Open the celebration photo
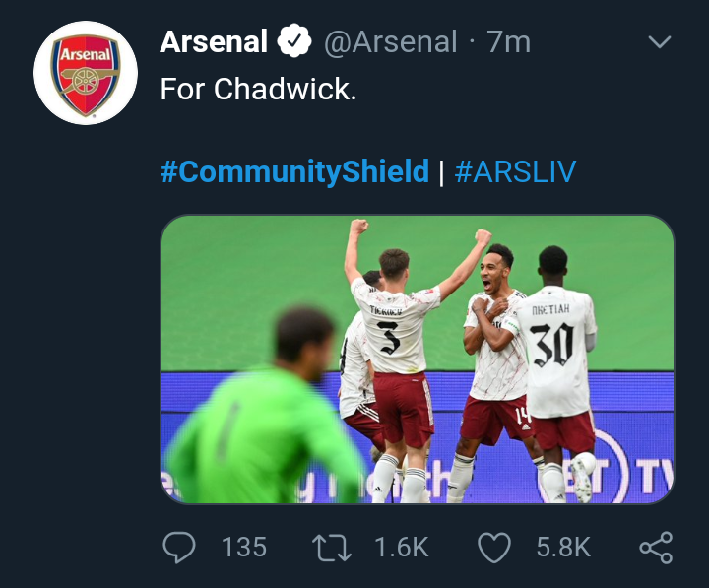This screenshot has width=709, height=588. click(417, 359)
